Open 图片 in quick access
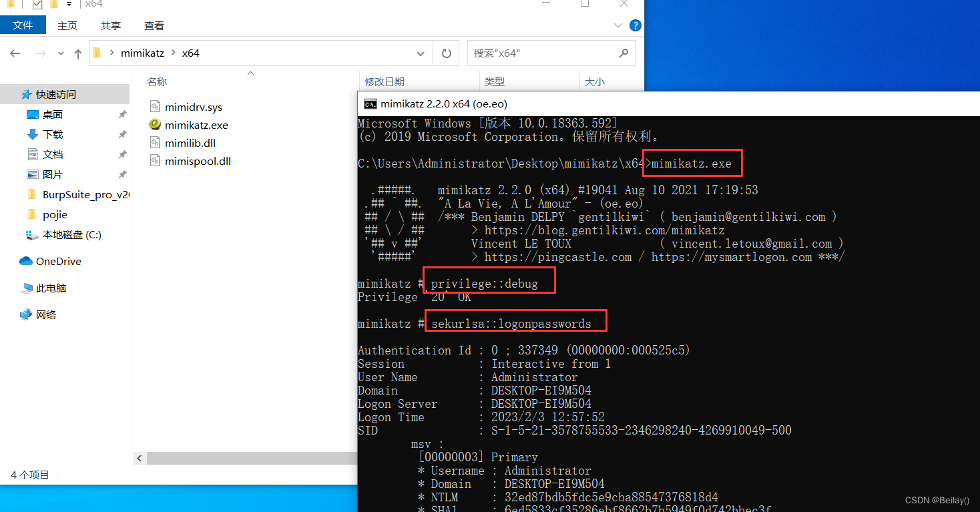The image size is (980, 512). tap(53, 174)
